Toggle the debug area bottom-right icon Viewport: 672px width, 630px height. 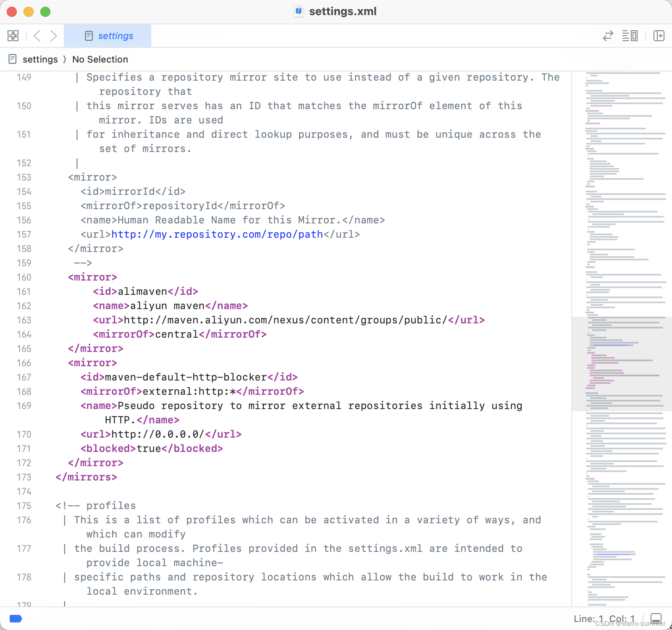(x=656, y=619)
